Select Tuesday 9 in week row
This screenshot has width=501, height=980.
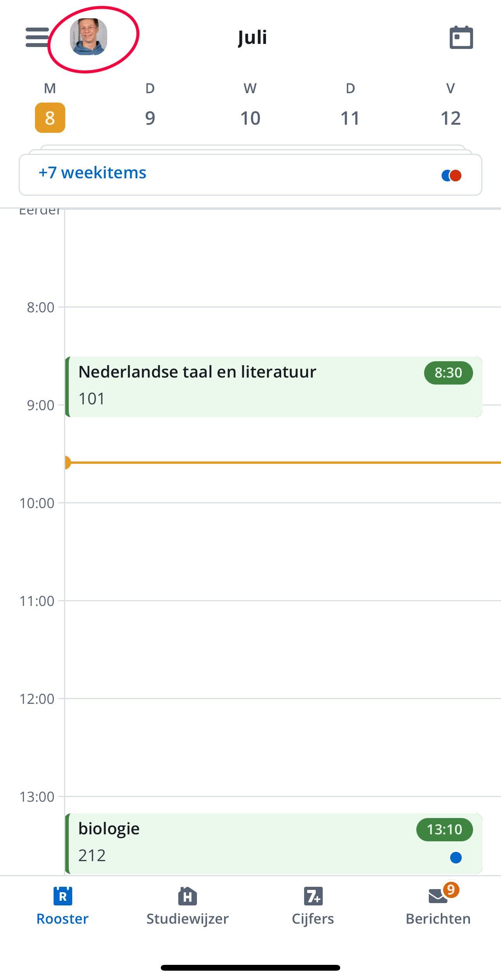[x=150, y=118]
